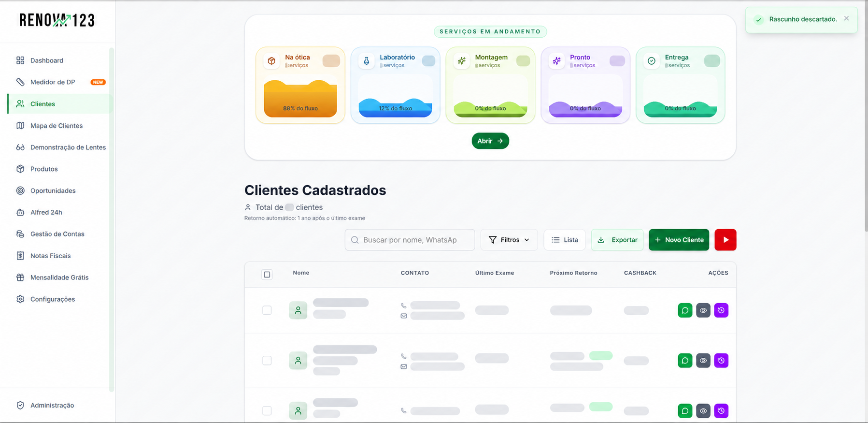Click the Na ótica box icon
The height and width of the screenshot is (423, 868).
271,61
